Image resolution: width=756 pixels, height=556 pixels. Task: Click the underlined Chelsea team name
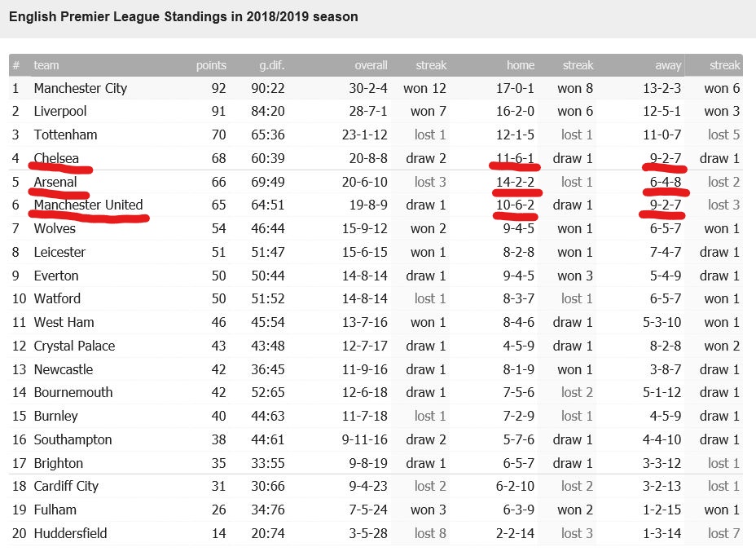click(x=56, y=158)
